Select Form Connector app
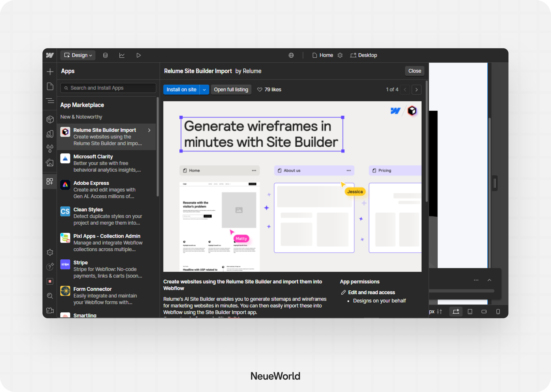This screenshot has width=551, height=392. 106,296
